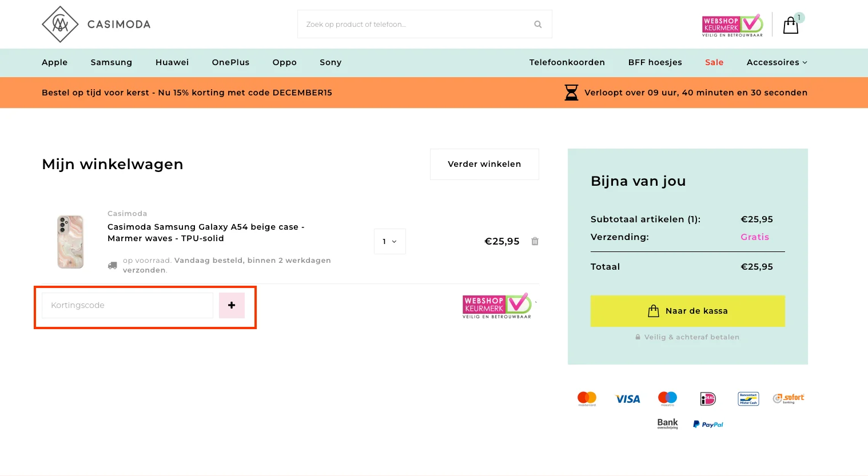Open the quantity selector dropdown

pos(389,241)
